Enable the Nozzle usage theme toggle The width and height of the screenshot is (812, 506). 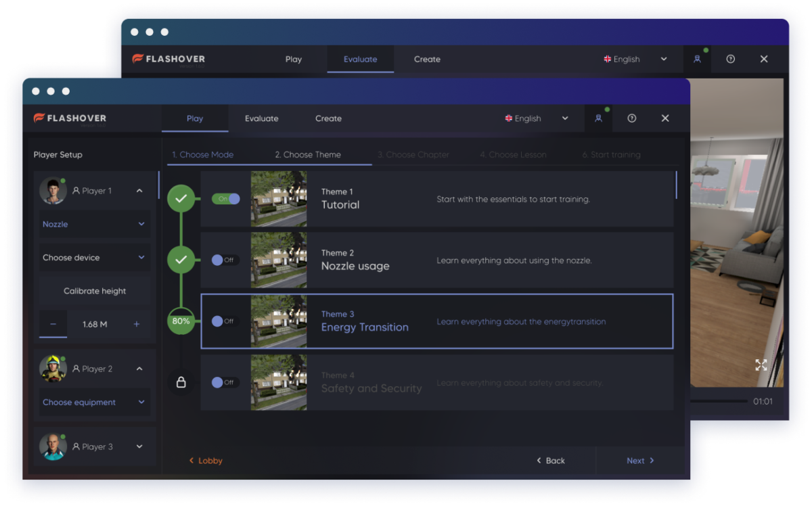click(225, 260)
